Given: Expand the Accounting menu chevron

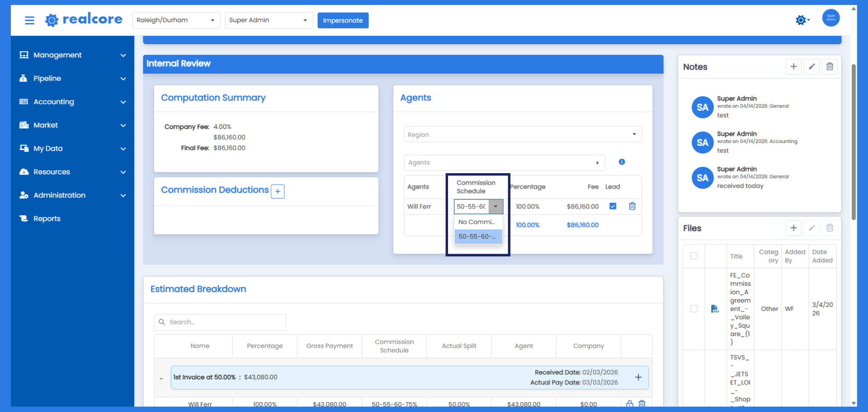Looking at the screenshot, I should click(123, 102).
